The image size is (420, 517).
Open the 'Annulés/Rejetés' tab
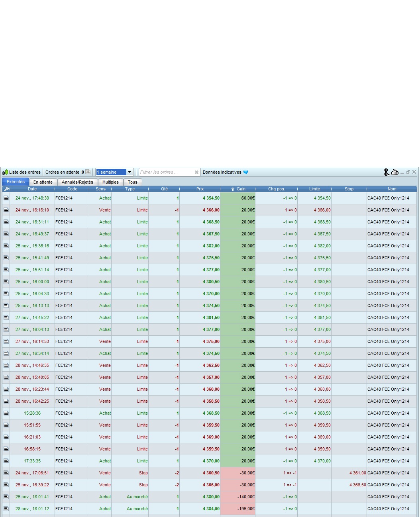pos(77,182)
